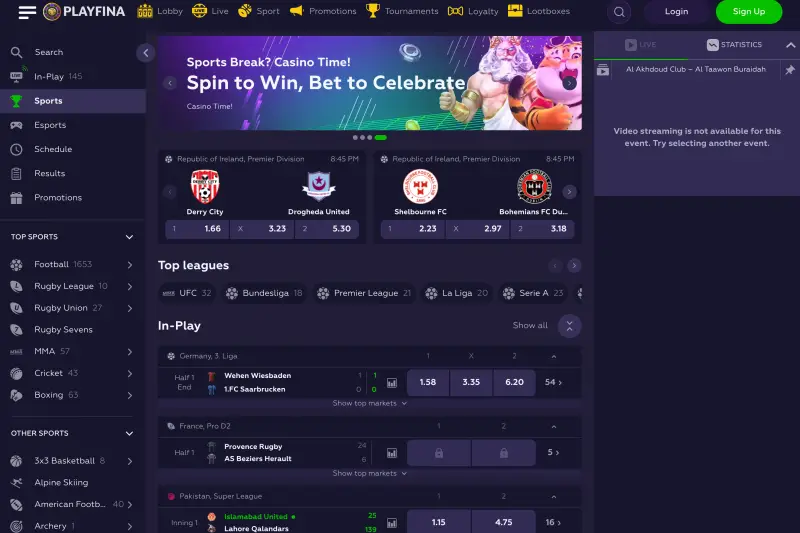Image resolution: width=800 pixels, height=533 pixels.
Task: Click the magnifier search icon in header
Action: click(619, 12)
